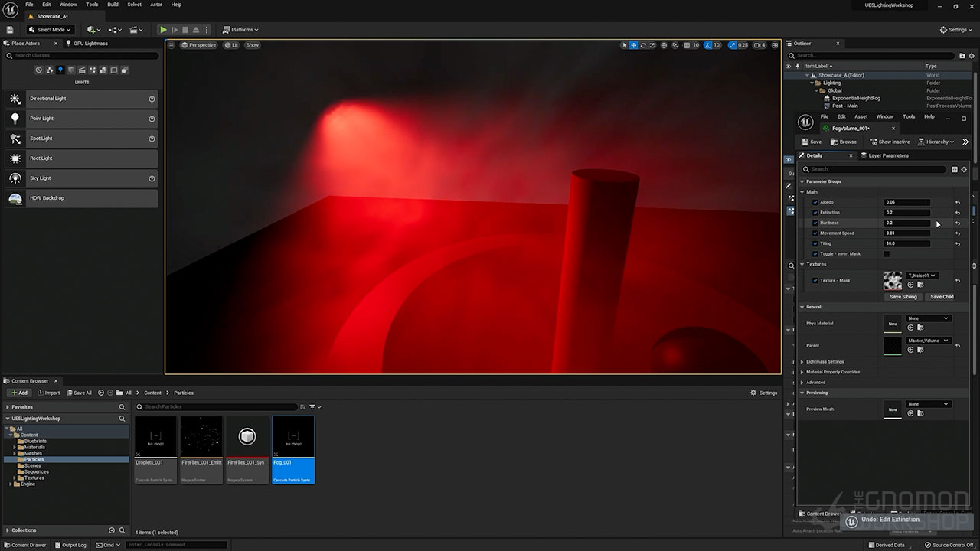The height and width of the screenshot is (551, 980).
Task: Click Browse in the material editor toolbar
Action: click(x=844, y=142)
